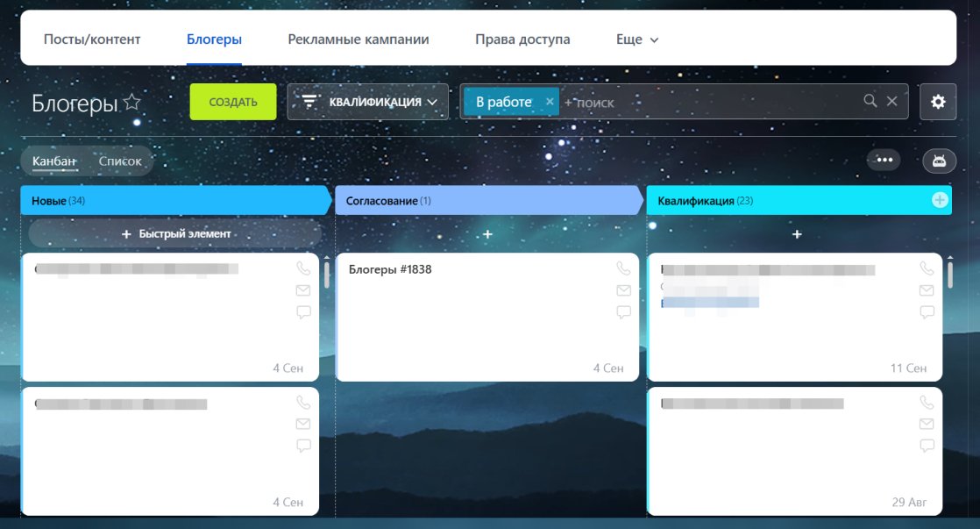Click the phone icon on second Новые card

[x=303, y=403]
